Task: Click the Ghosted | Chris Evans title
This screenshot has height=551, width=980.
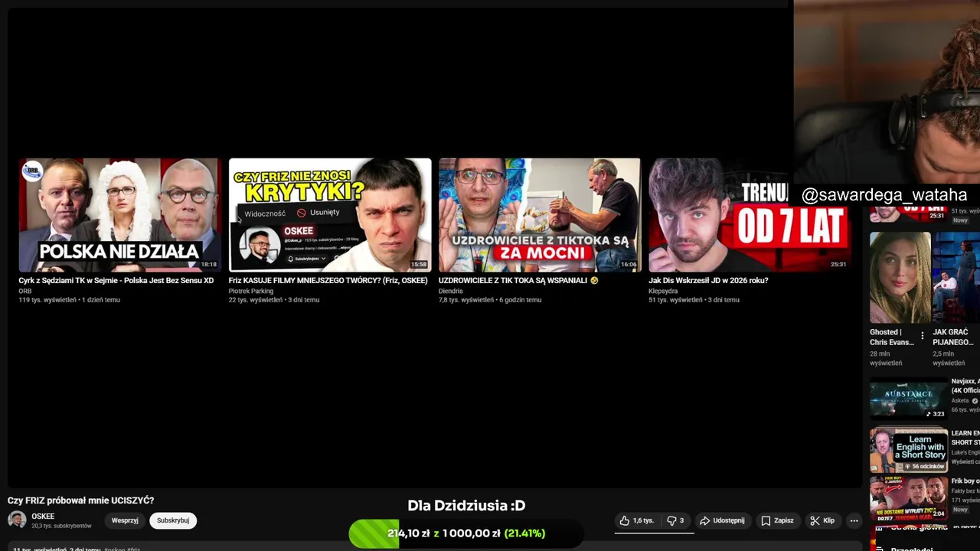Action: [892, 337]
